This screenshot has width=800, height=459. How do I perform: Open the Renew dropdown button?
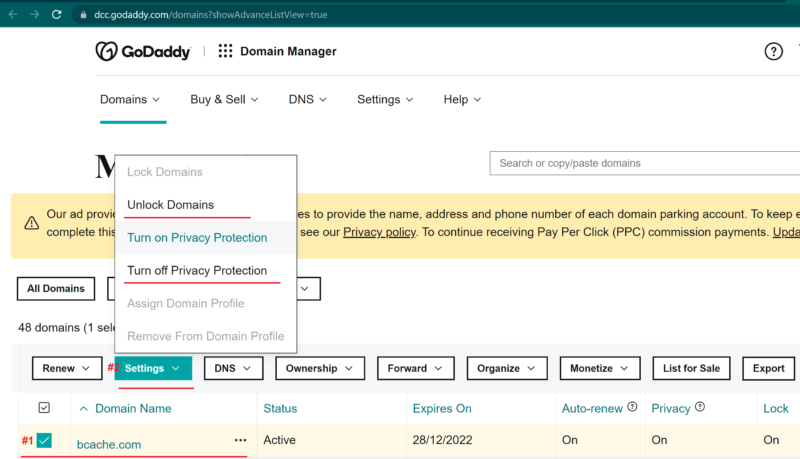point(67,368)
